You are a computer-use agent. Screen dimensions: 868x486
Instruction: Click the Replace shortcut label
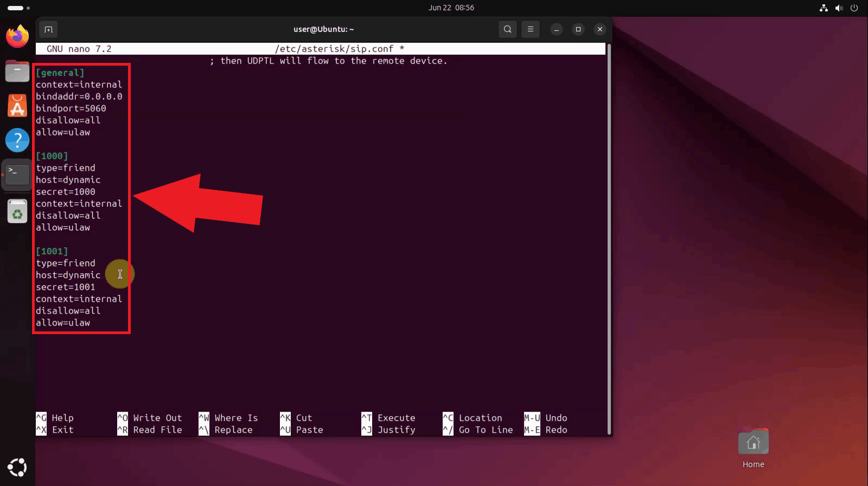tap(233, 430)
